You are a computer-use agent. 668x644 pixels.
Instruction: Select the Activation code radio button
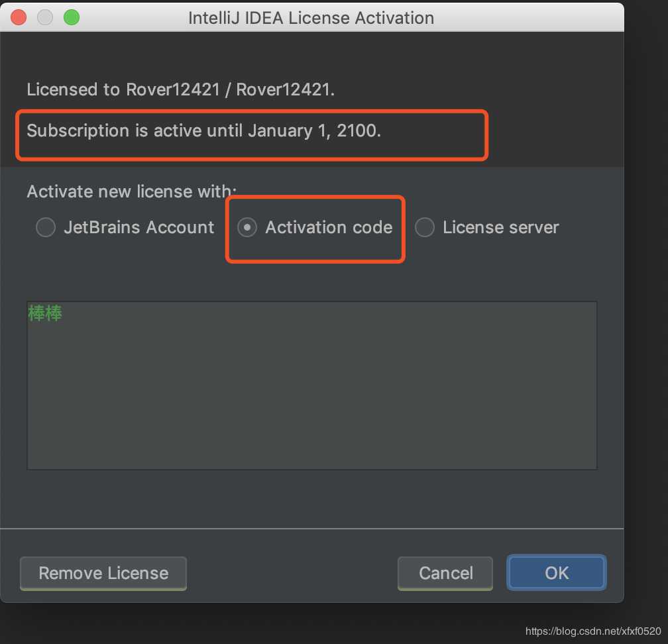247,228
